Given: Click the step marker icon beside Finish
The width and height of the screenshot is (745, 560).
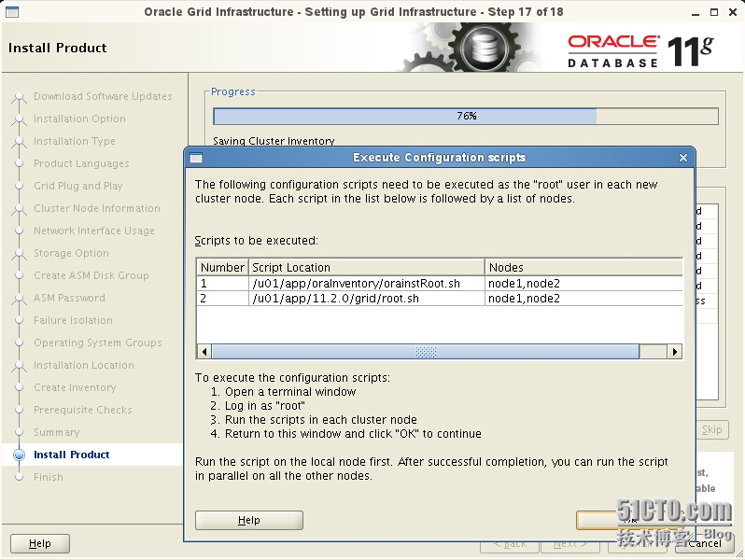Looking at the screenshot, I should point(19,477).
